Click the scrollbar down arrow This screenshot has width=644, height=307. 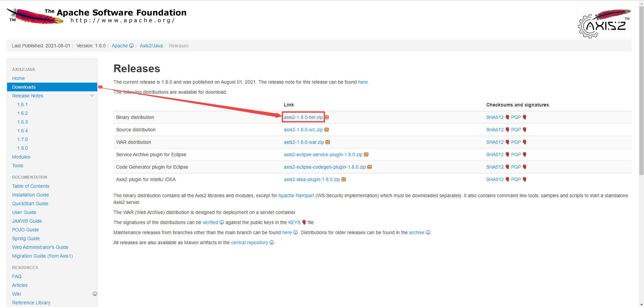pyautogui.click(x=641, y=304)
